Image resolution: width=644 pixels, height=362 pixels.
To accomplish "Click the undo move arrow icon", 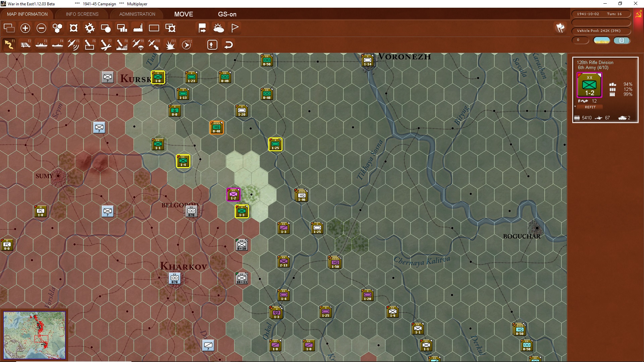I will pos(228,45).
